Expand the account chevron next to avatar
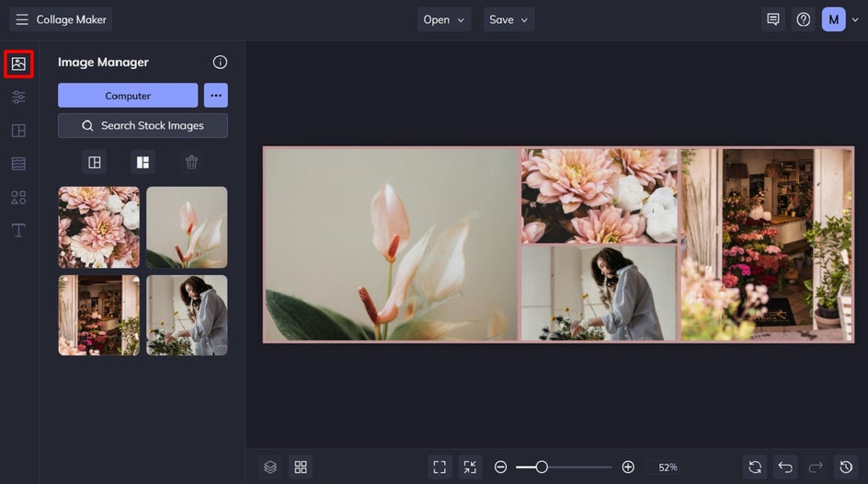 point(855,19)
